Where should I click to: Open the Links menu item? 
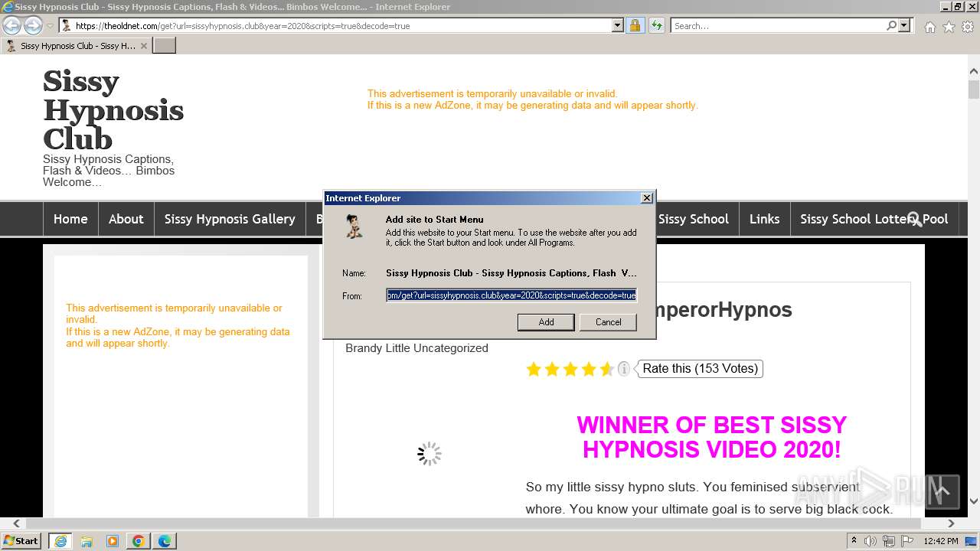764,219
